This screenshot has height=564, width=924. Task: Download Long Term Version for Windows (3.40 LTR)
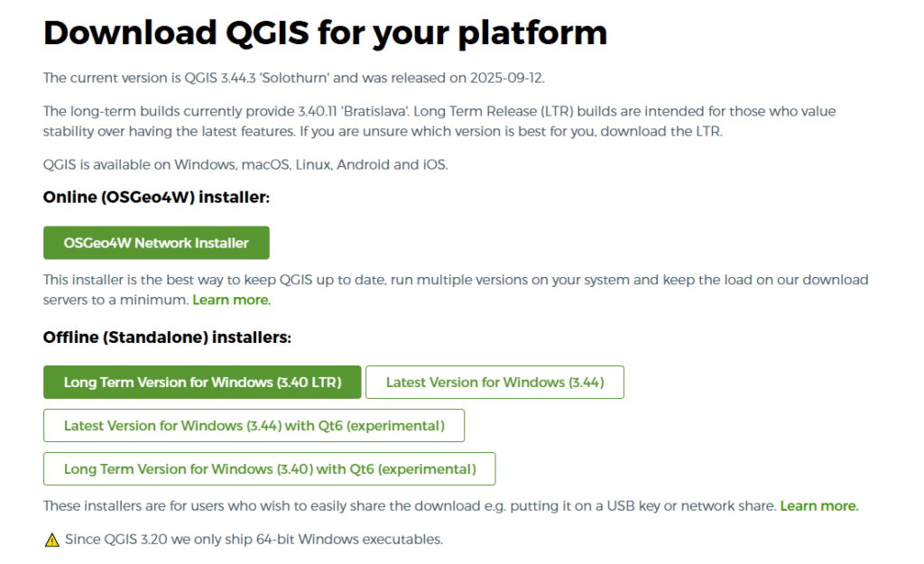202,383
